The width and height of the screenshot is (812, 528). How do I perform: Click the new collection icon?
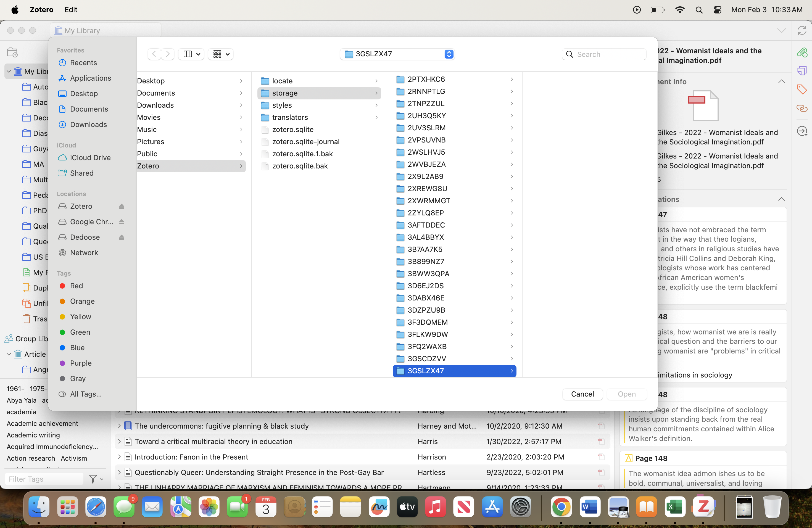12,52
